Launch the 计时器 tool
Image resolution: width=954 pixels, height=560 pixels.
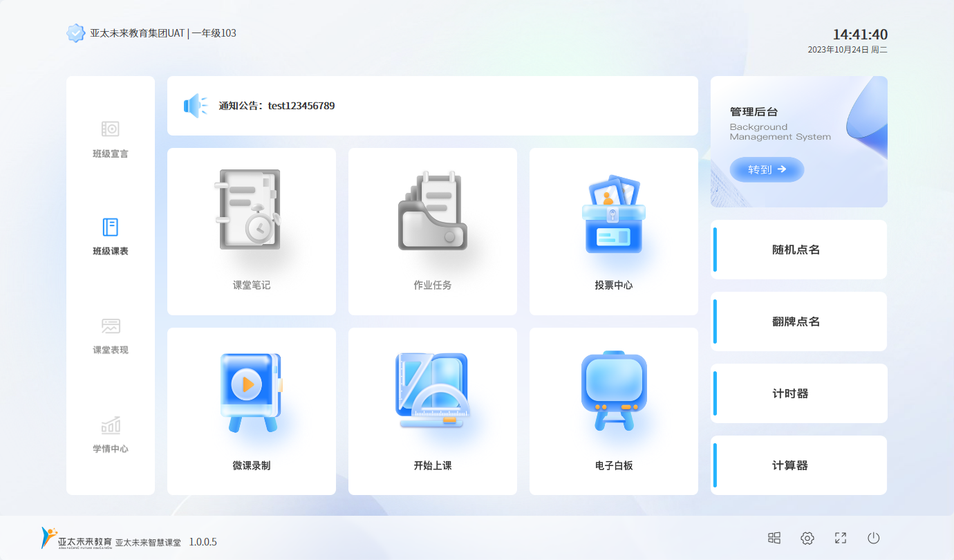click(x=799, y=393)
